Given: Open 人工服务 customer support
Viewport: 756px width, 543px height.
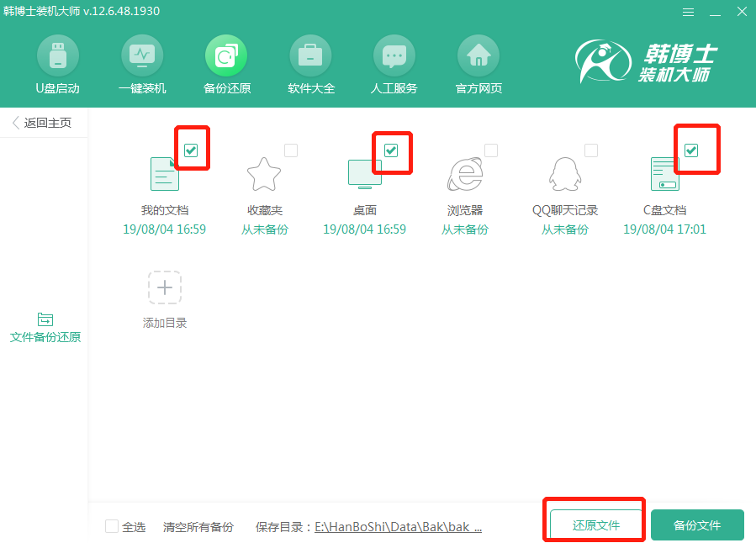Looking at the screenshot, I should click(394, 65).
